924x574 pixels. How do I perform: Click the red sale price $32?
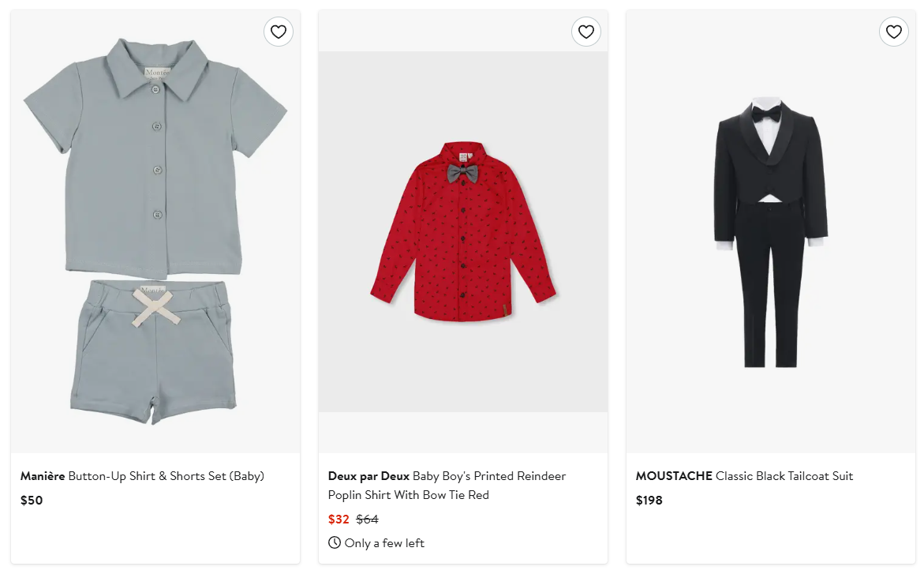tap(339, 519)
